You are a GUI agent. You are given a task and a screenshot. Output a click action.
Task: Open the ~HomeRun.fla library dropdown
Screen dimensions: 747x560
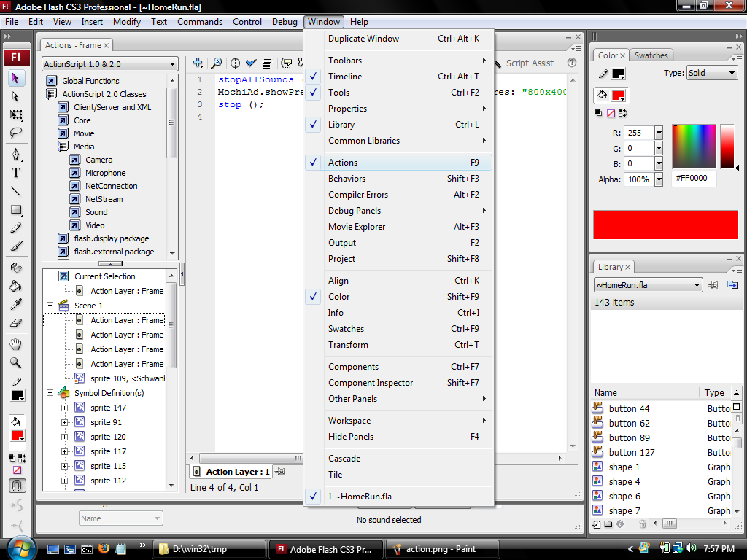[649, 285]
